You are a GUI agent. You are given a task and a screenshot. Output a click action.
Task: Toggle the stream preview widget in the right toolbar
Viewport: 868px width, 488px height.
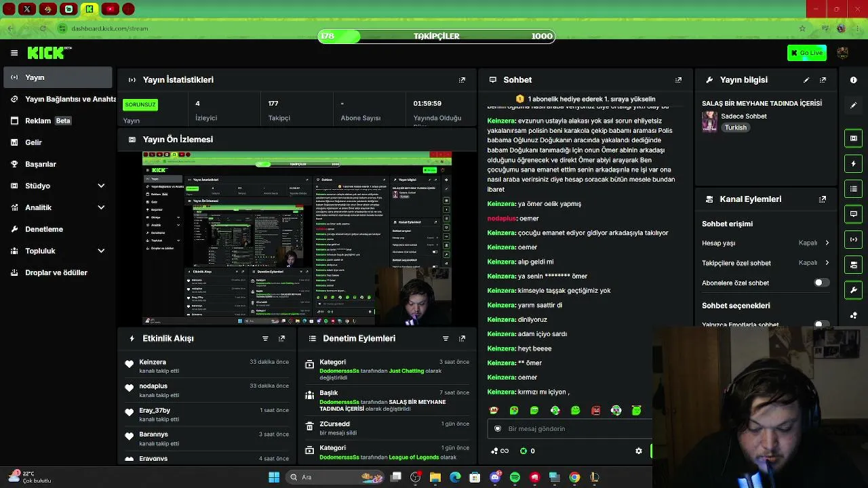(x=853, y=138)
